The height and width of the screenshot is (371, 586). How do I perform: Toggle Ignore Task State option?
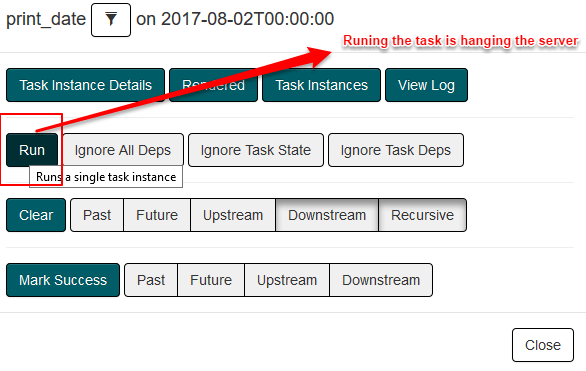click(x=256, y=150)
